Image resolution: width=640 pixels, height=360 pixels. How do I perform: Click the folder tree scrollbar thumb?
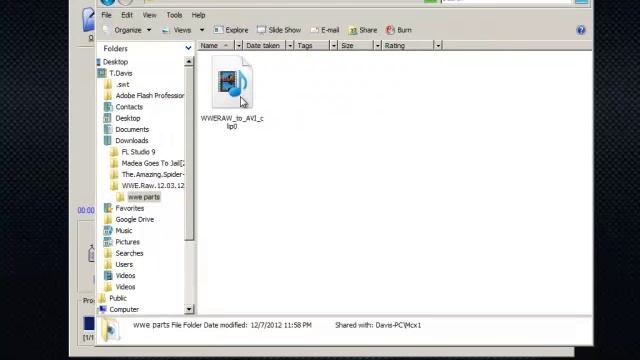click(189, 154)
